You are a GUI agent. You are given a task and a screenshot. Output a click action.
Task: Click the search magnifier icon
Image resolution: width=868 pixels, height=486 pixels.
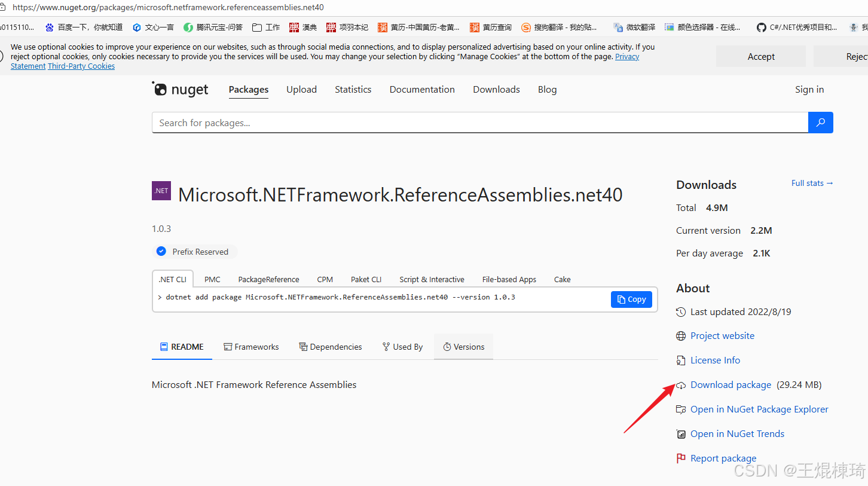tap(820, 122)
